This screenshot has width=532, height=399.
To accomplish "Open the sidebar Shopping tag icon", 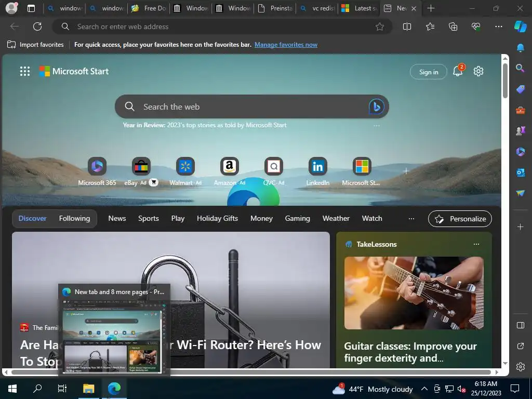I will pyautogui.click(x=520, y=89).
